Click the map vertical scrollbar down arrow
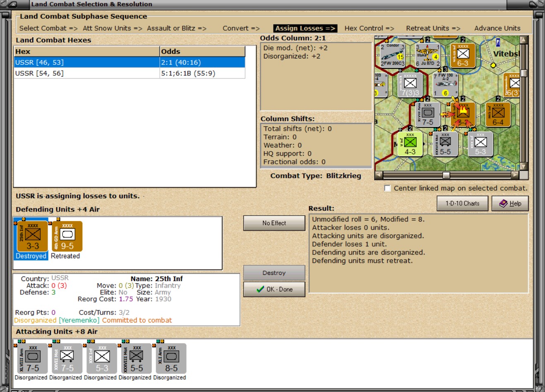545x392 pixels. 524,166
